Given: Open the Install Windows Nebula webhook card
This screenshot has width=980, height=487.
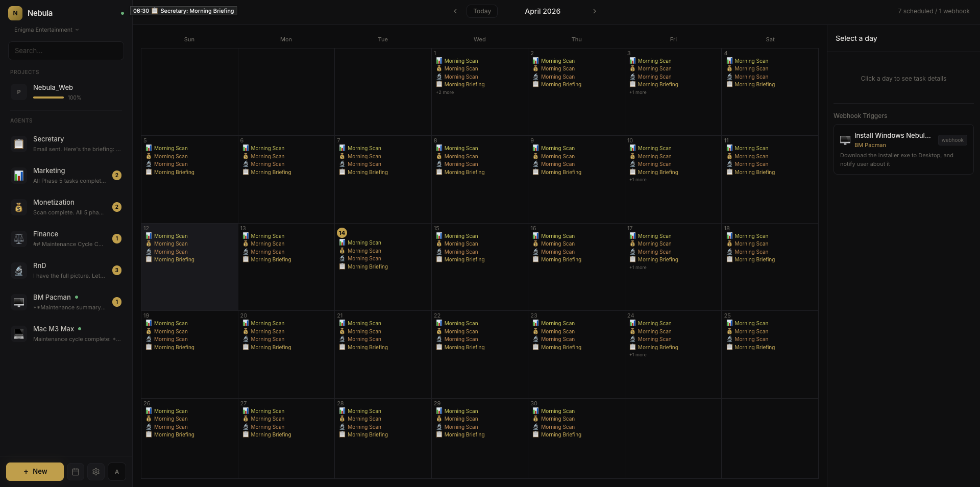Looking at the screenshot, I should pos(903,149).
